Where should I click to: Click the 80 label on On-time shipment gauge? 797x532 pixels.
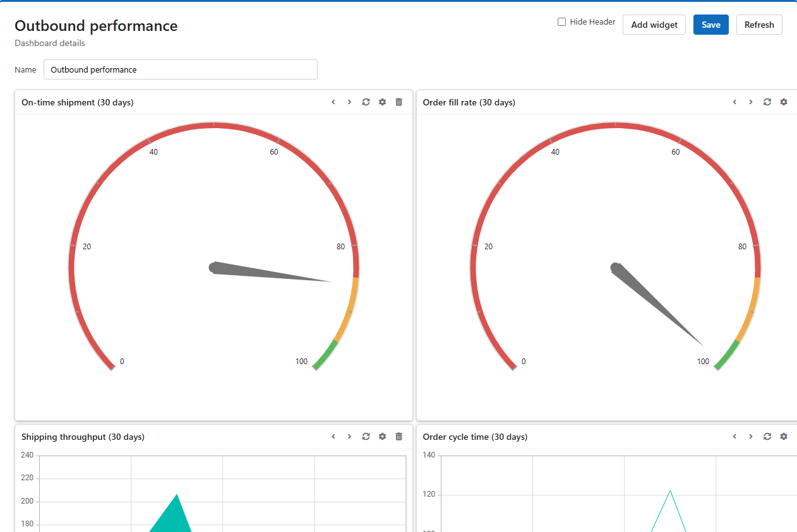click(x=341, y=247)
